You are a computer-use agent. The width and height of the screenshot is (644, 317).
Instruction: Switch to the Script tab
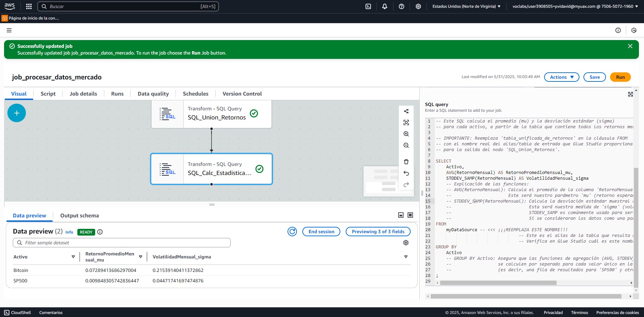48,94
